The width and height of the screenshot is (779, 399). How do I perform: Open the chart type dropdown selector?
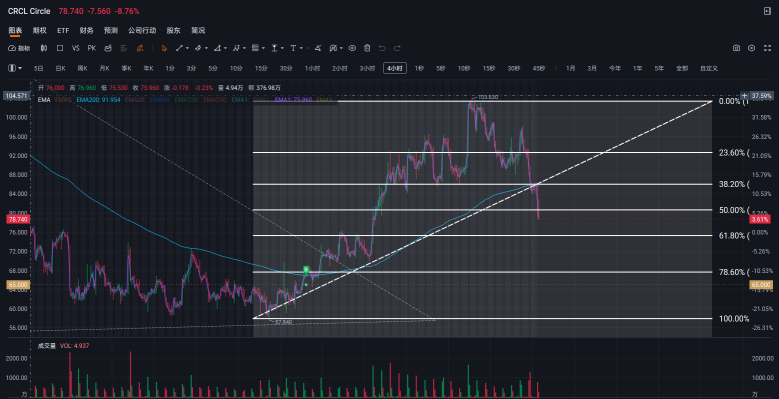coord(15,68)
